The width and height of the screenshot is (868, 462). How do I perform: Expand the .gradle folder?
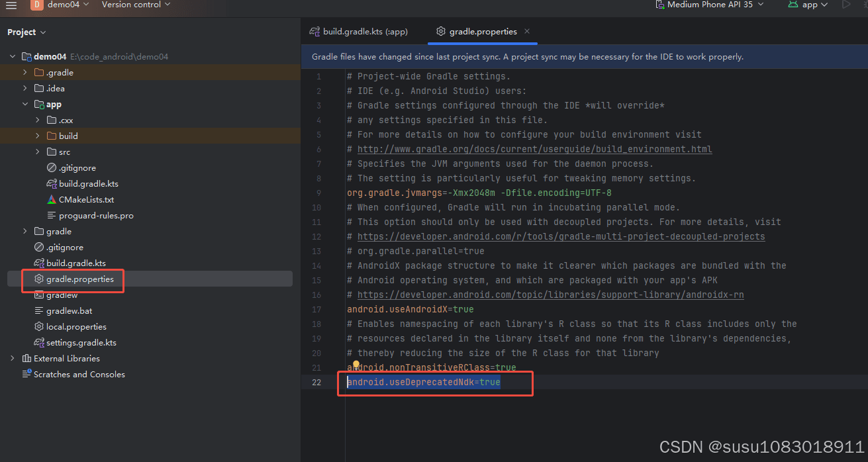pos(25,72)
